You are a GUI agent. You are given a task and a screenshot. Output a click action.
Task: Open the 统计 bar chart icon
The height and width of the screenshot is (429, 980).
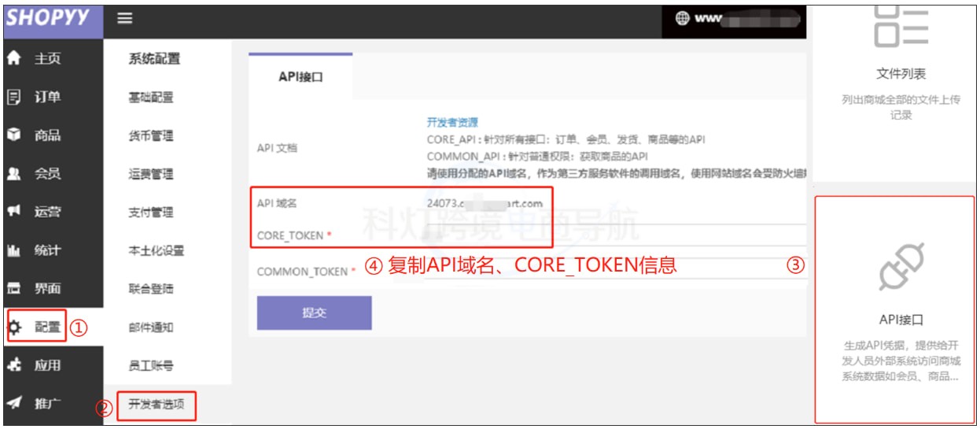[x=13, y=251]
